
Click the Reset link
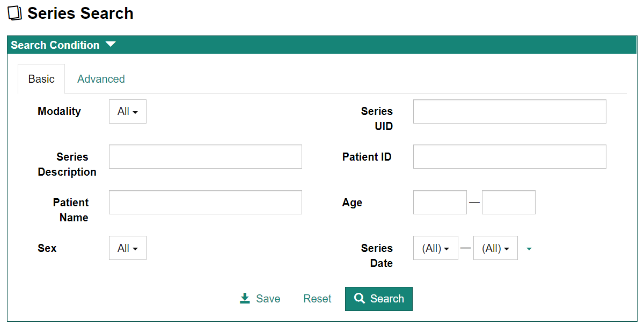pyautogui.click(x=317, y=299)
